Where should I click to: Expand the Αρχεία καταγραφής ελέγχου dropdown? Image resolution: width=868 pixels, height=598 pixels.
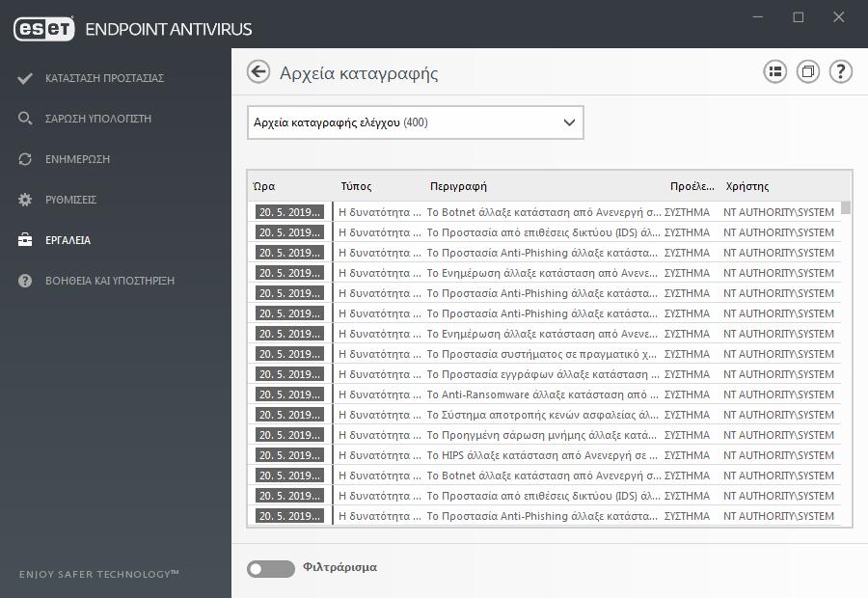[x=415, y=122]
